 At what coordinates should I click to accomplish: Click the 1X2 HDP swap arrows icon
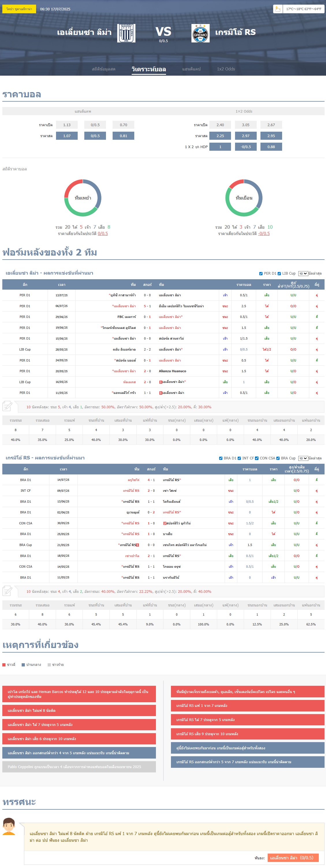pyautogui.click(x=197, y=147)
